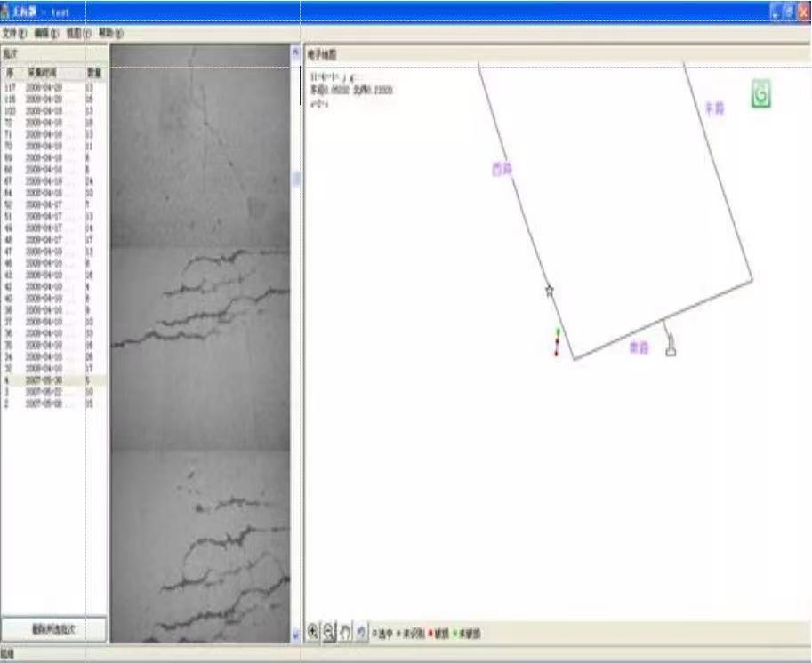This screenshot has width=812, height=663.
Task: Click the undo/reset arrow icon in map toolbar
Action: click(x=361, y=632)
